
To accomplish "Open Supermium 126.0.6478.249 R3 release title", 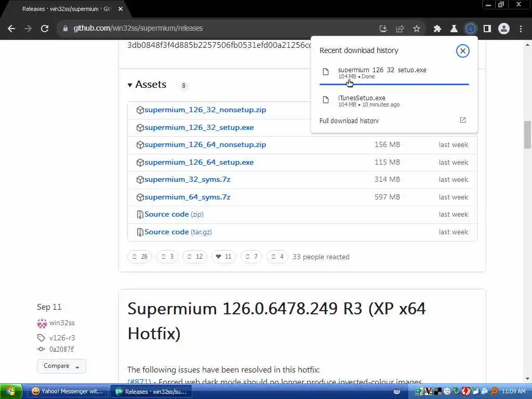I will tap(276, 321).
